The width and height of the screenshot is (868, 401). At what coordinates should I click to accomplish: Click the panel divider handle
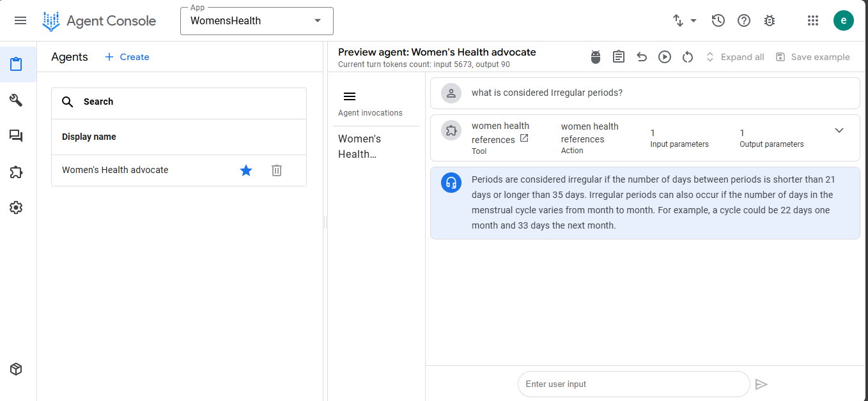(325, 222)
